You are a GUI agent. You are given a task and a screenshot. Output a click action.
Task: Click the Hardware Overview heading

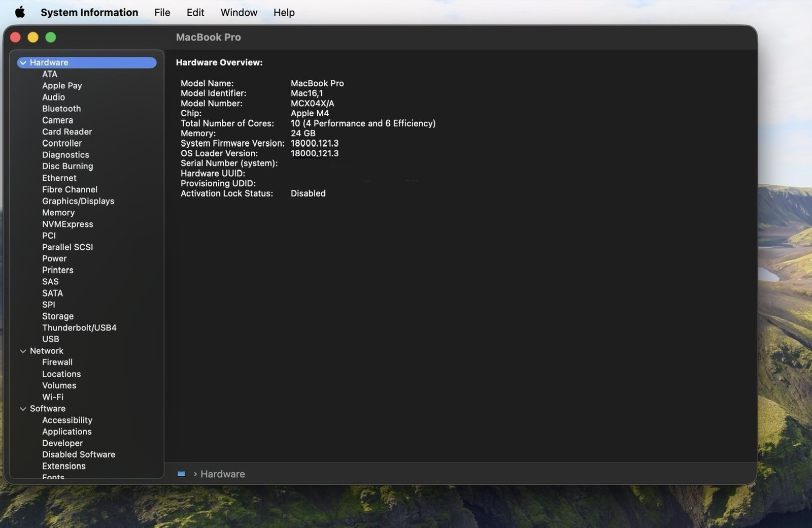click(x=219, y=62)
